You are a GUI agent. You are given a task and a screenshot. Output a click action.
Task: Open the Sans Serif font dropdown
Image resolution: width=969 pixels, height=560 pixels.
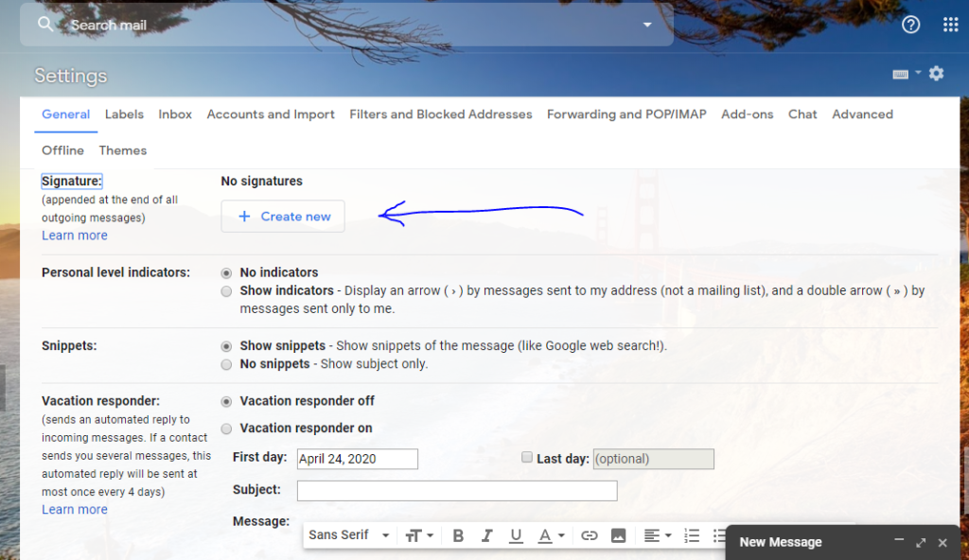click(x=348, y=535)
